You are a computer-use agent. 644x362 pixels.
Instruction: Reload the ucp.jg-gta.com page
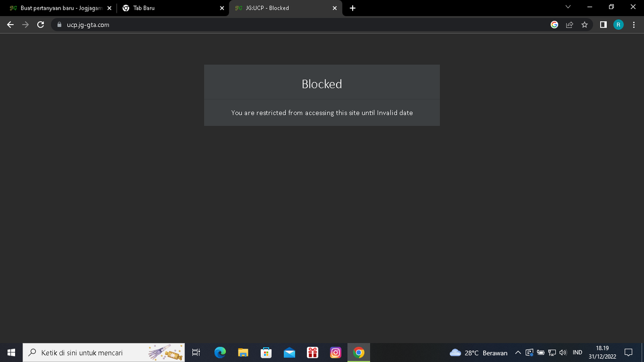41,25
